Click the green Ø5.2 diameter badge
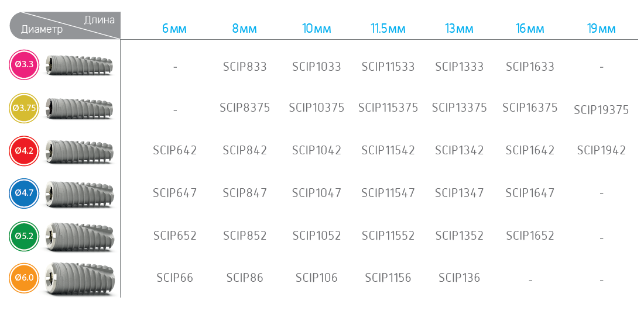The width and height of the screenshot is (644, 311). click(x=24, y=236)
